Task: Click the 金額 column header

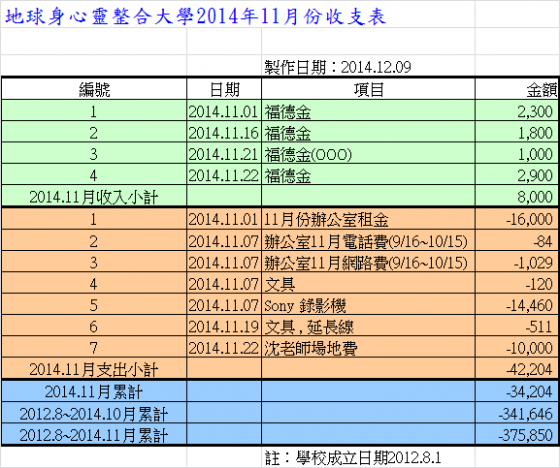Action: click(516, 89)
